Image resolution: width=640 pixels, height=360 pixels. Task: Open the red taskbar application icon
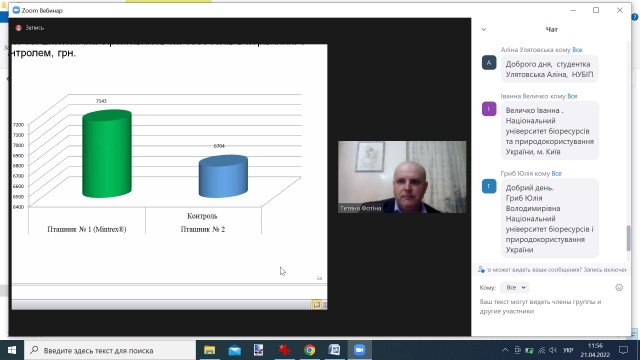tap(284, 350)
